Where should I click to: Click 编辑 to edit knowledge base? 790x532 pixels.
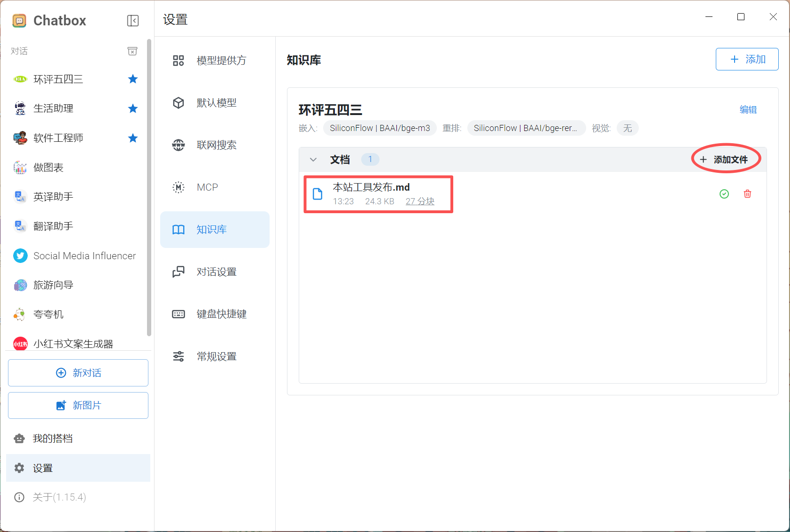click(748, 110)
